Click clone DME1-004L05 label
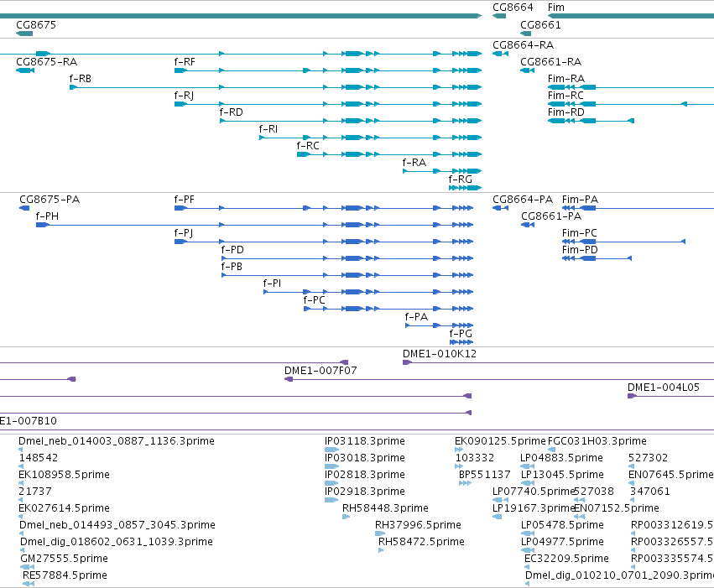 [664, 388]
